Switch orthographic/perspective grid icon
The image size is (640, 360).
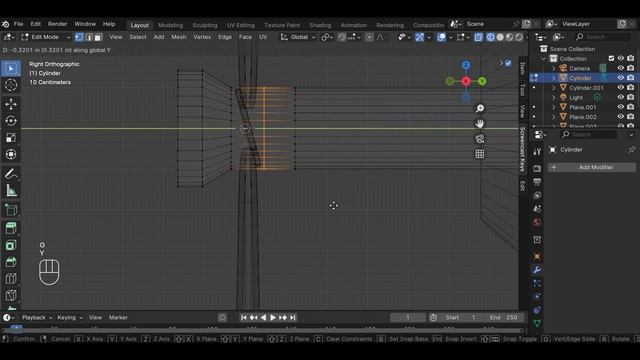click(480, 154)
